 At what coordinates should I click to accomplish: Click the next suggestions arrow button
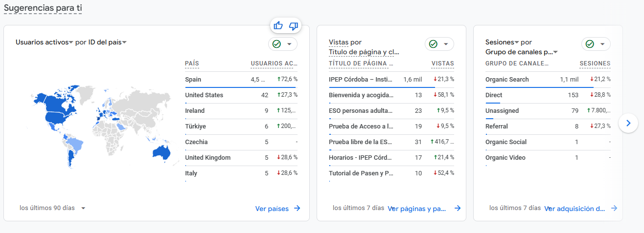pyautogui.click(x=628, y=123)
